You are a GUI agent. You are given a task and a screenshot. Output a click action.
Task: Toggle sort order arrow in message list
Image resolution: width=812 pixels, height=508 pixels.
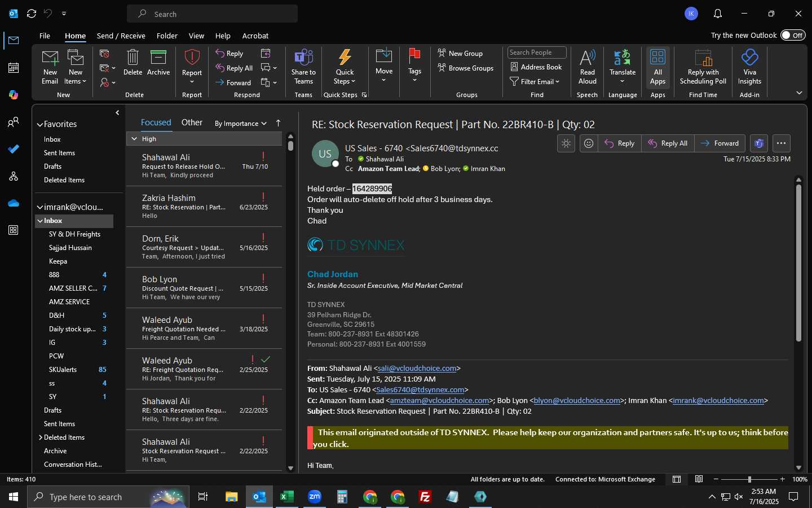278,123
